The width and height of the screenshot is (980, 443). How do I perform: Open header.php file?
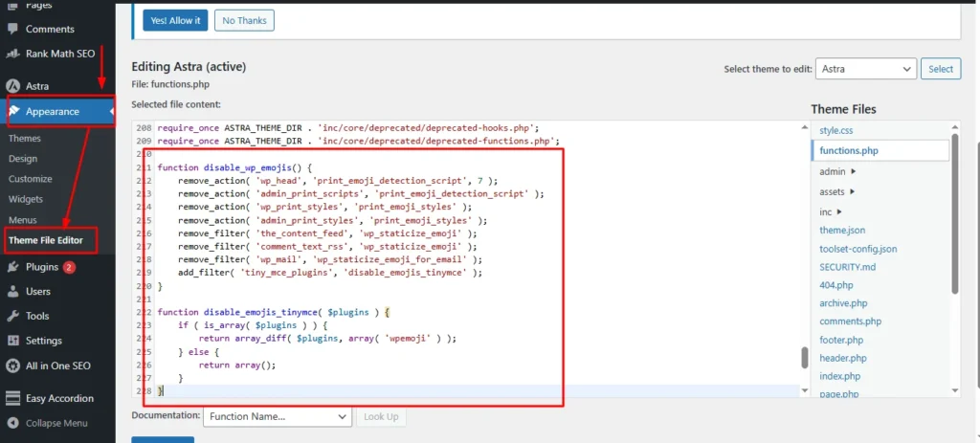click(x=843, y=358)
